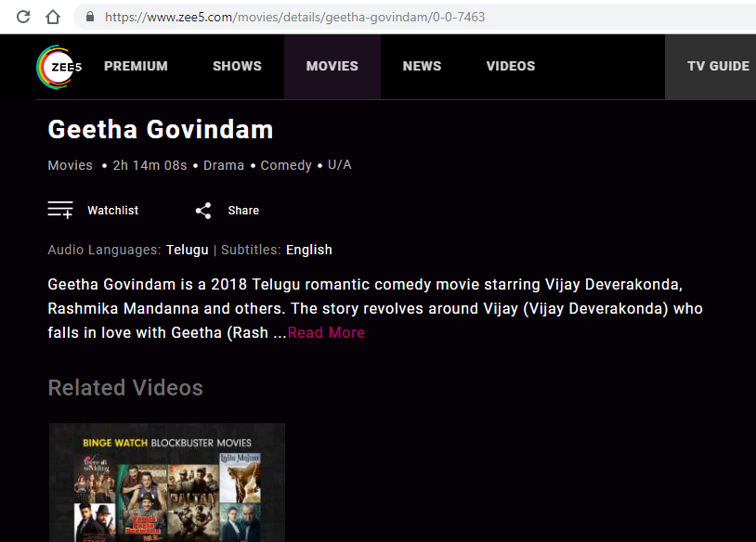
Task: Go to the NEWS section
Action: pyautogui.click(x=422, y=66)
